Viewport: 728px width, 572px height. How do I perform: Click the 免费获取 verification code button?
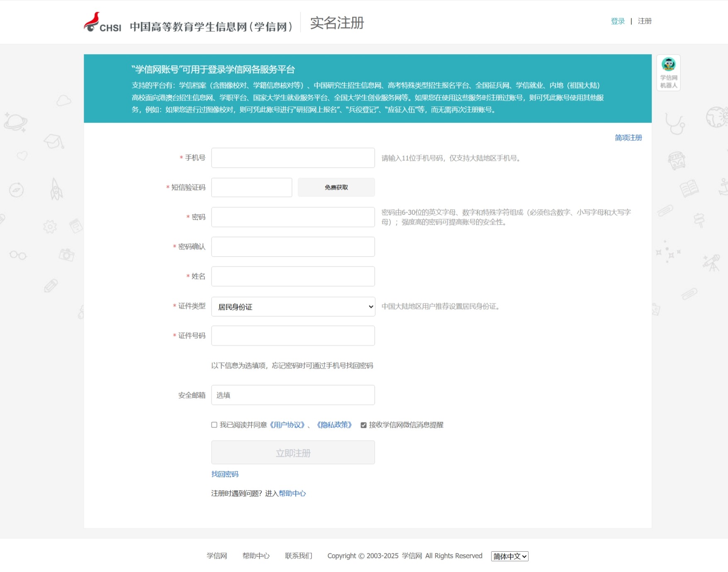[x=336, y=187]
